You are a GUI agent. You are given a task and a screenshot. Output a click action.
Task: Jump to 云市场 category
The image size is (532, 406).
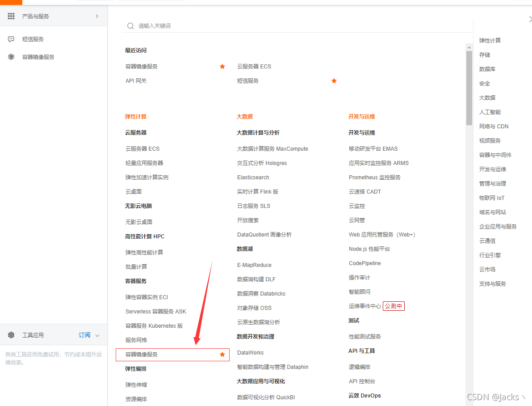(487, 270)
